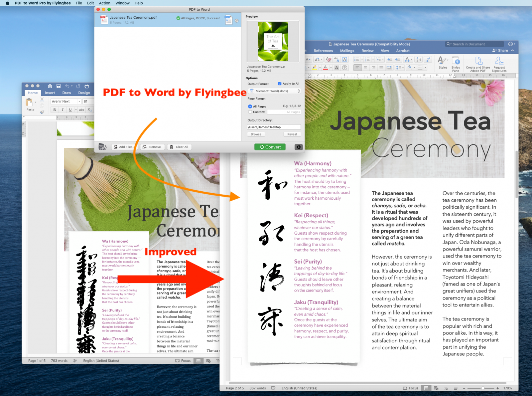Click Clear All button
Viewport: 532px width, 396px height.
[179, 147]
